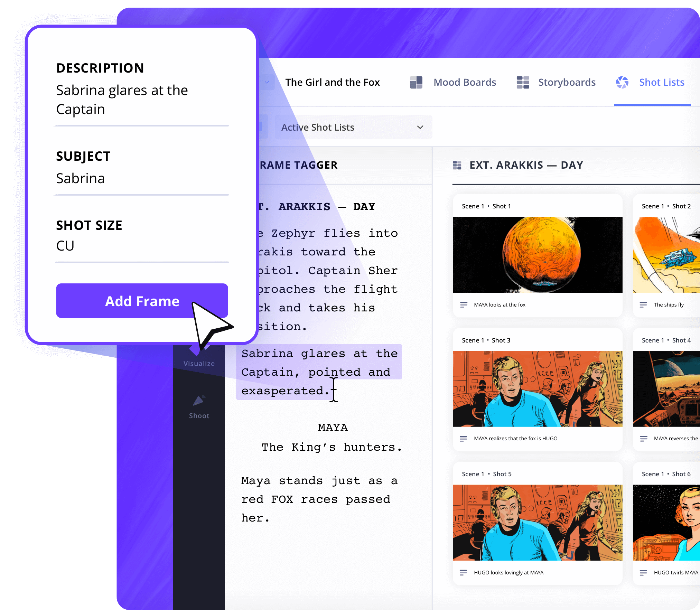
Task: Click script line 'Maya stands just as a'
Action: 319,481
